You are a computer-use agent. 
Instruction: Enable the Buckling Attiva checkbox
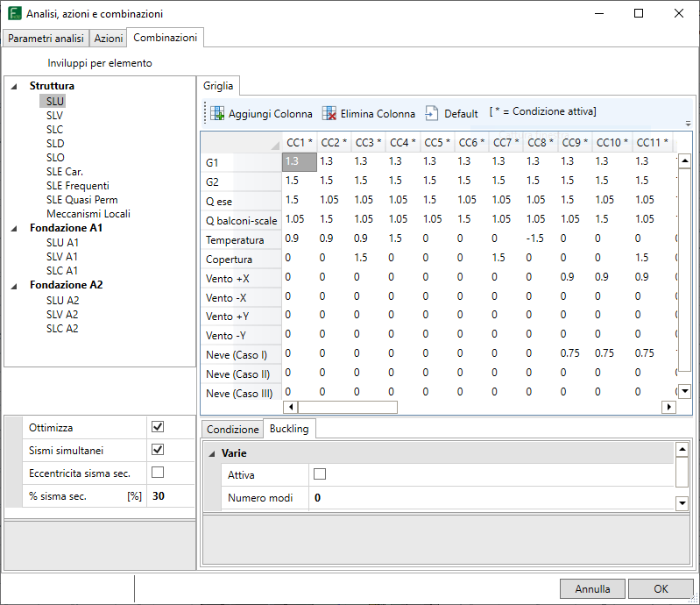click(320, 474)
